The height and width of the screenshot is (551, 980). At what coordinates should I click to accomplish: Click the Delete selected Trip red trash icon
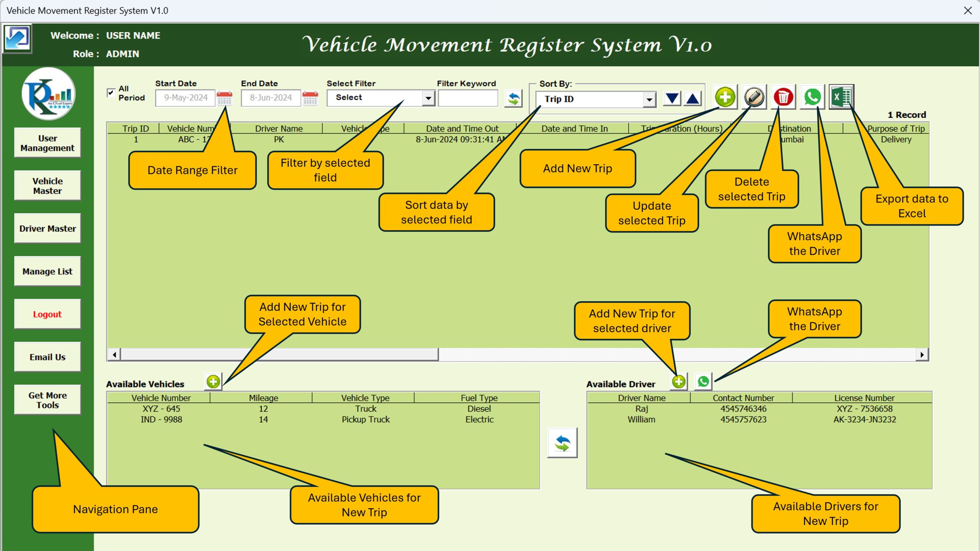click(783, 96)
